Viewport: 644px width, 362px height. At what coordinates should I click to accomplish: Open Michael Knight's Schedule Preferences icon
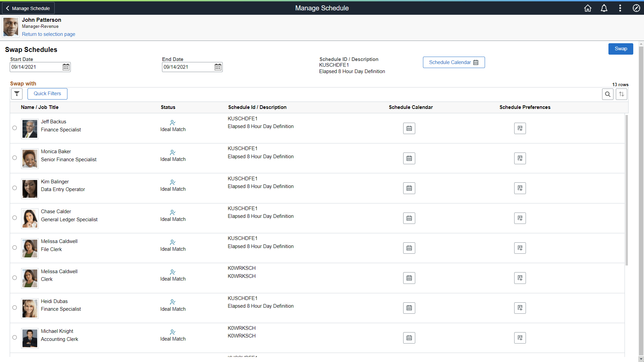tap(520, 338)
